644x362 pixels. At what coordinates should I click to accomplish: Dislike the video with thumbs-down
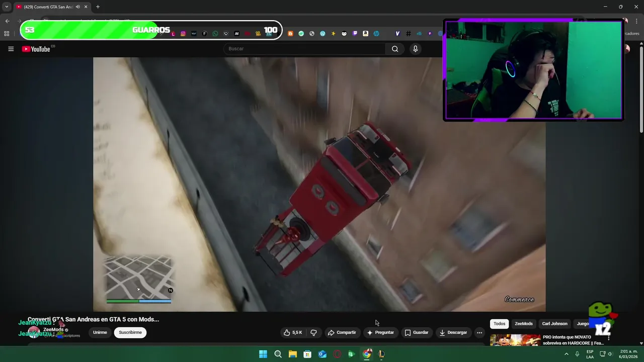[x=313, y=332]
